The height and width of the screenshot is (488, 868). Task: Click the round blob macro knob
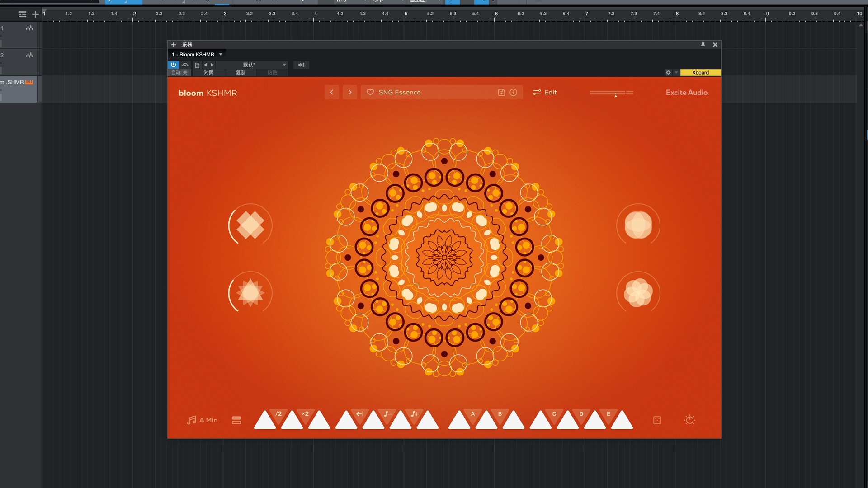pos(638,225)
